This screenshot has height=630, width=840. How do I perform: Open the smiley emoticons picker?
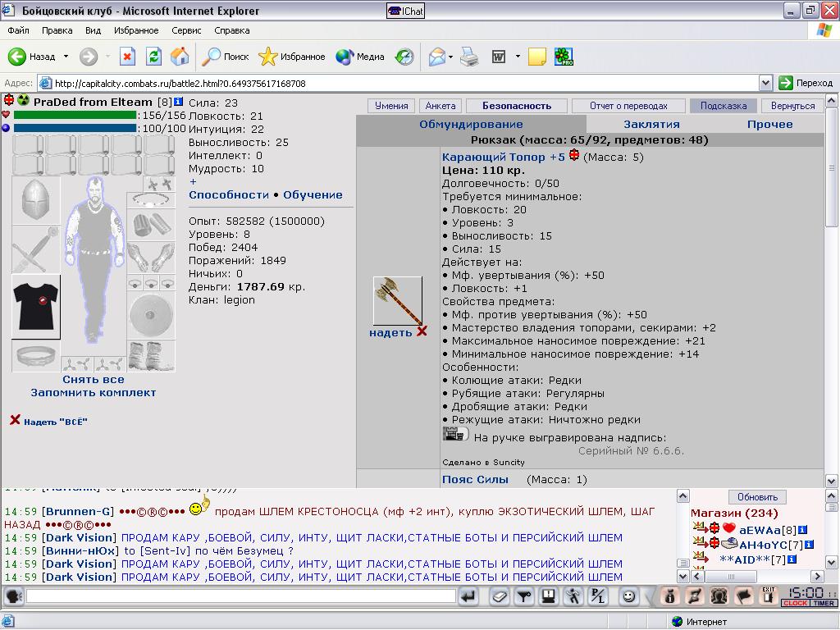coord(629,596)
